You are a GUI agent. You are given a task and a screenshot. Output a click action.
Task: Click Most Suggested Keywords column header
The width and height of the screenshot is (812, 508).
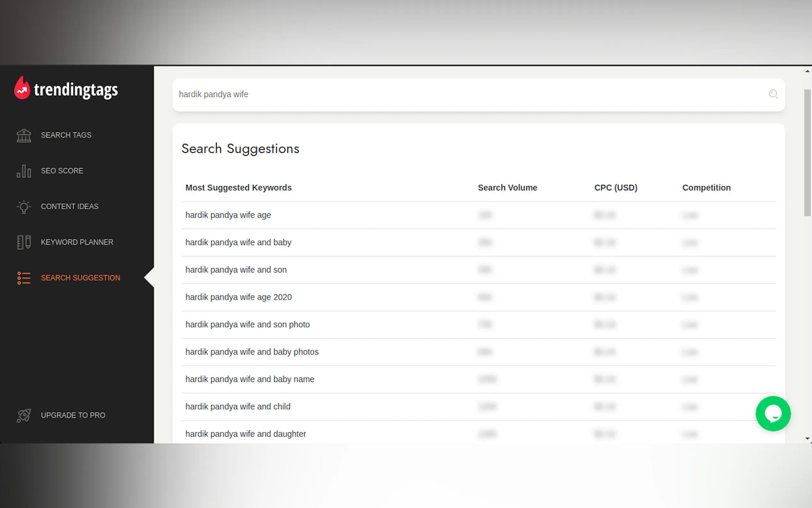coord(238,187)
